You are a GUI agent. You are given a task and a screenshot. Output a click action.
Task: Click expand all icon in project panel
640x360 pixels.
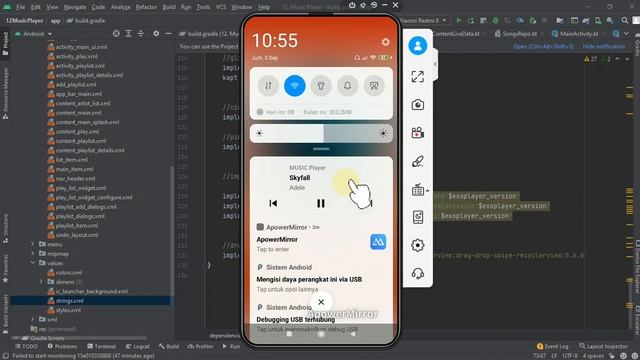pos(129,33)
